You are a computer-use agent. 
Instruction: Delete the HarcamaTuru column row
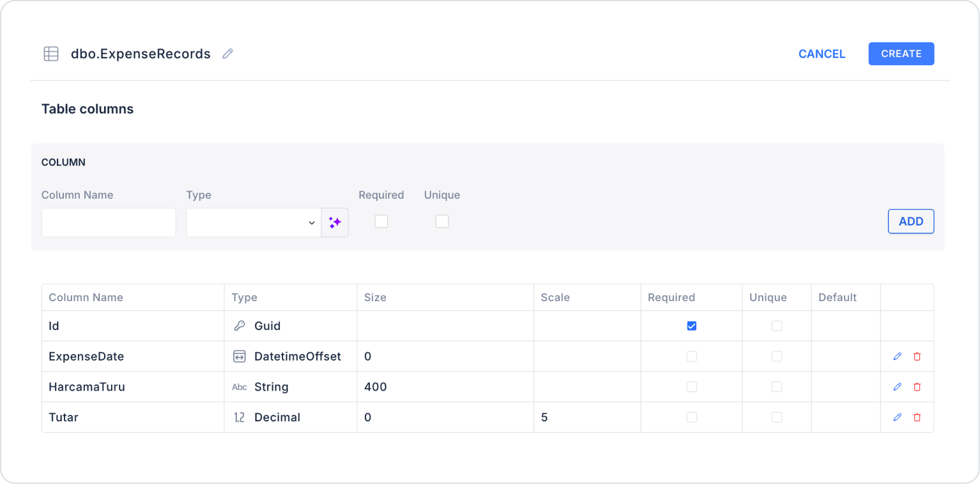[x=917, y=387]
